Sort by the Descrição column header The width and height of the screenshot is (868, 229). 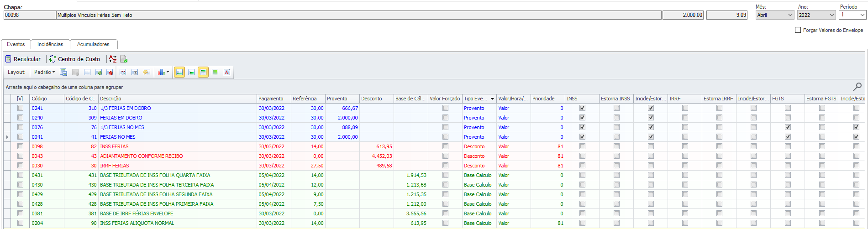point(177,99)
